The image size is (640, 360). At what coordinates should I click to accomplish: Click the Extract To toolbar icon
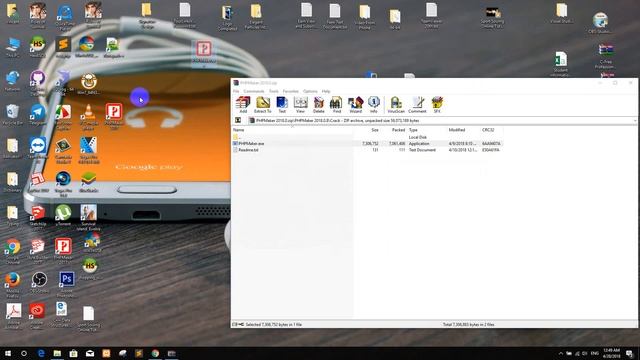(x=262, y=105)
